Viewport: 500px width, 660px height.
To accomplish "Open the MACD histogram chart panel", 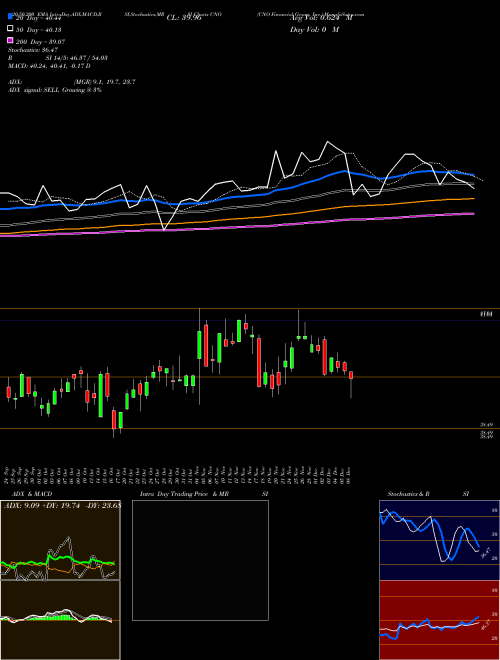I will point(60,620).
